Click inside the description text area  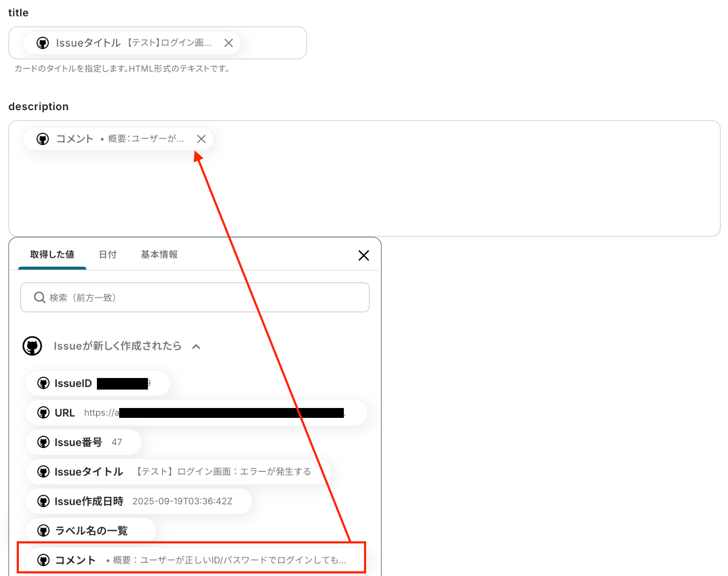click(364, 189)
